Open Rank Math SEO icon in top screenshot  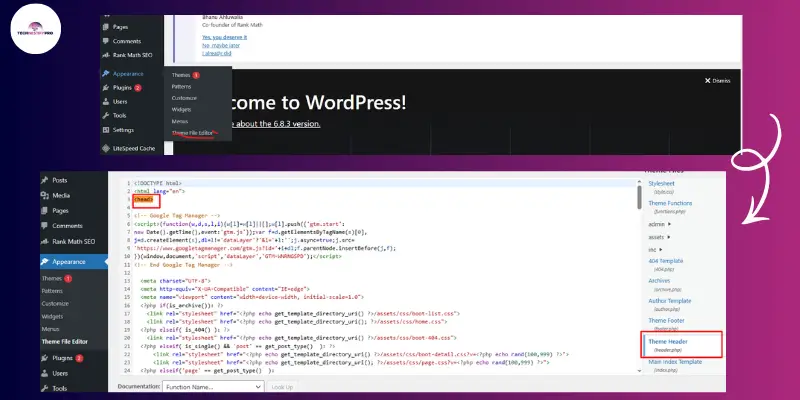click(x=106, y=55)
